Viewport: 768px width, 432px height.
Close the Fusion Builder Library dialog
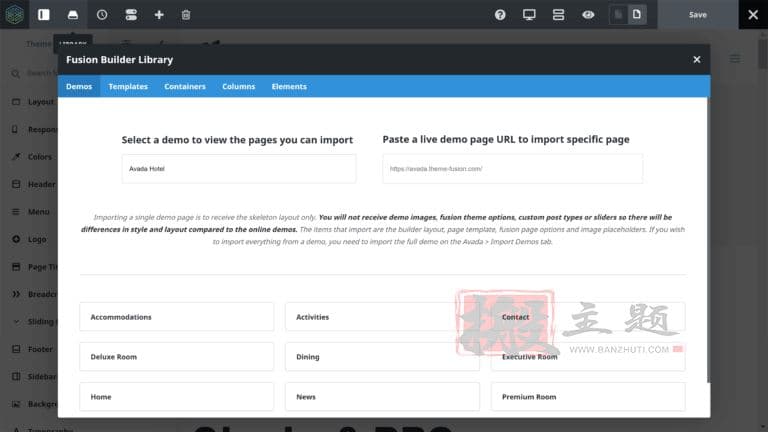(696, 59)
